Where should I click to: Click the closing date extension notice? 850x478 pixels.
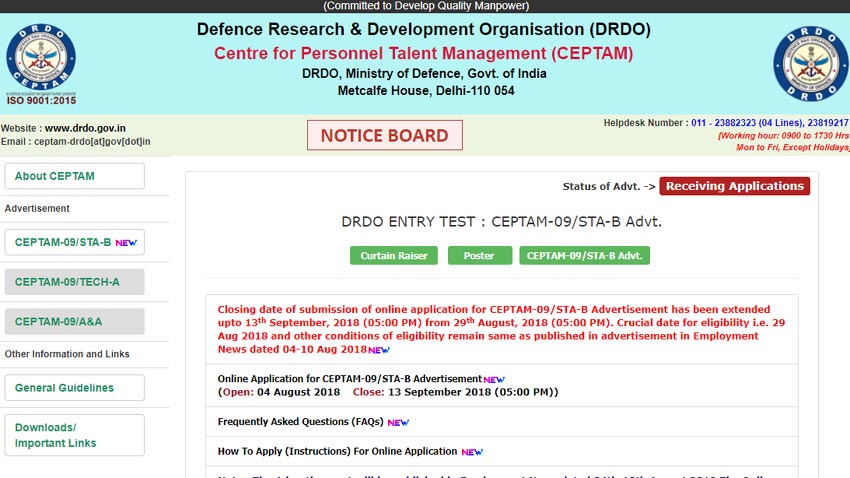(501, 329)
